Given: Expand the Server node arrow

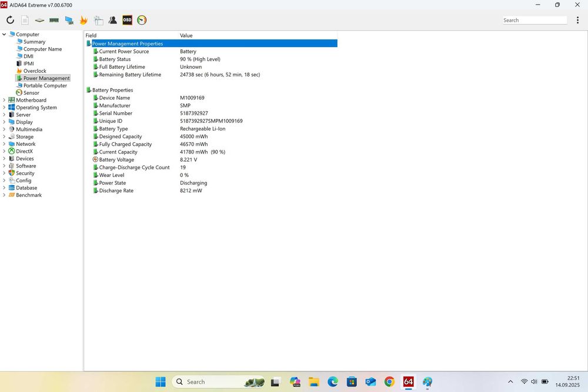Looking at the screenshot, I should (x=4, y=115).
